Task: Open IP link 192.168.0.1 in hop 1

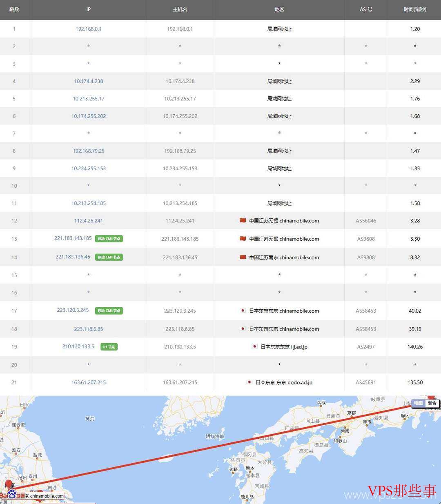Action: (x=89, y=29)
